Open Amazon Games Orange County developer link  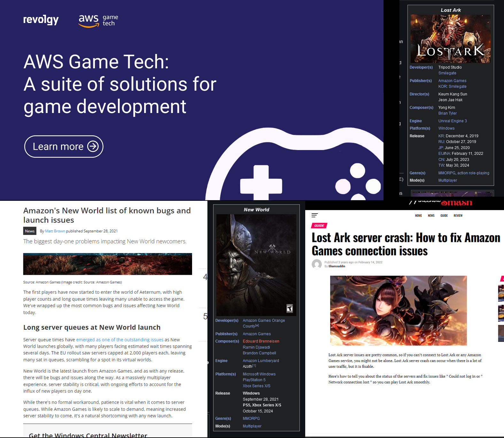264,323
